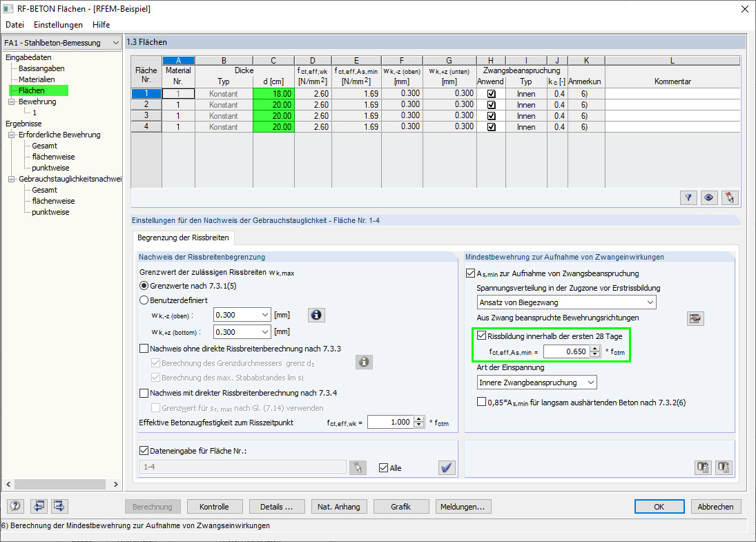
Task: Select flächenweise under Gebrauchstauglichkeitsnachweis
Action: tap(53, 201)
